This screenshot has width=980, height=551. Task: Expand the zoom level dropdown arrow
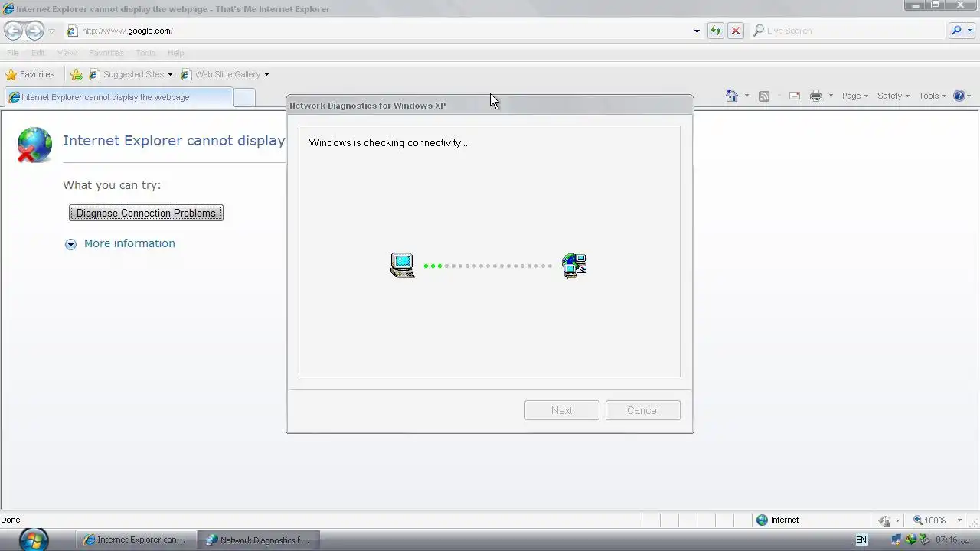(959, 520)
